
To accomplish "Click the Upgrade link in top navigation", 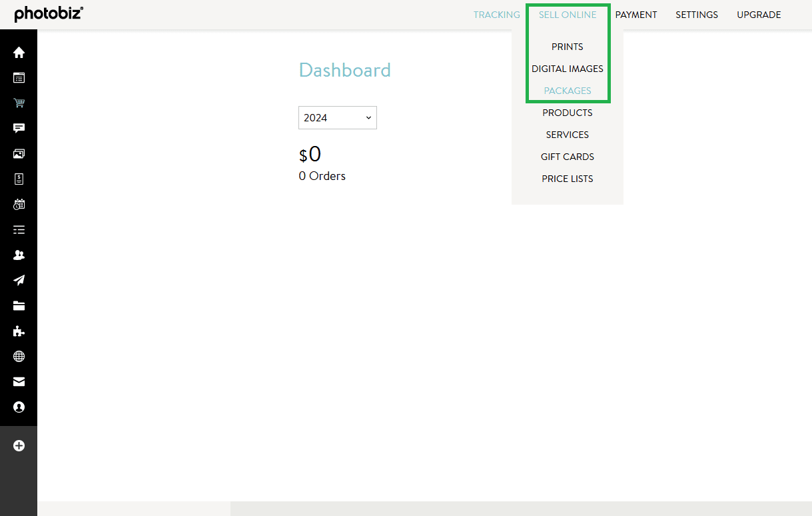I will [x=759, y=15].
